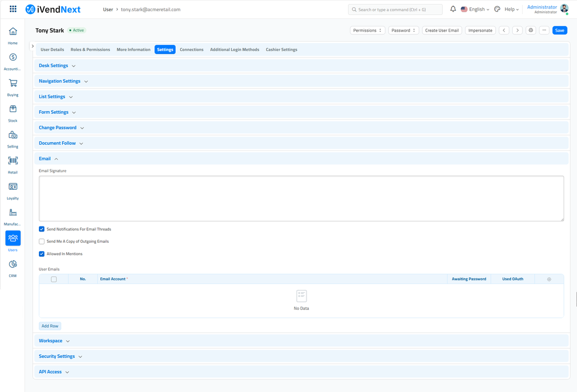Click the Save button
577x392 pixels.
pos(560,30)
